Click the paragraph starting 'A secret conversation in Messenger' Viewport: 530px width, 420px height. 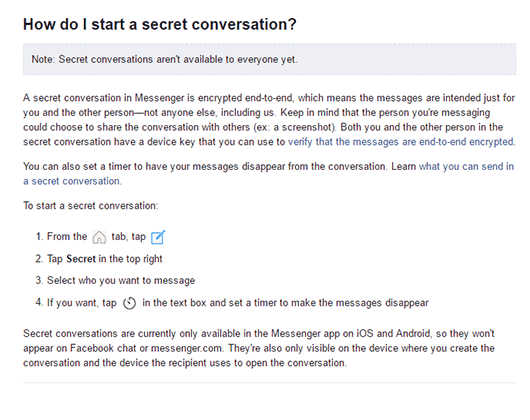tap(269, 120)
